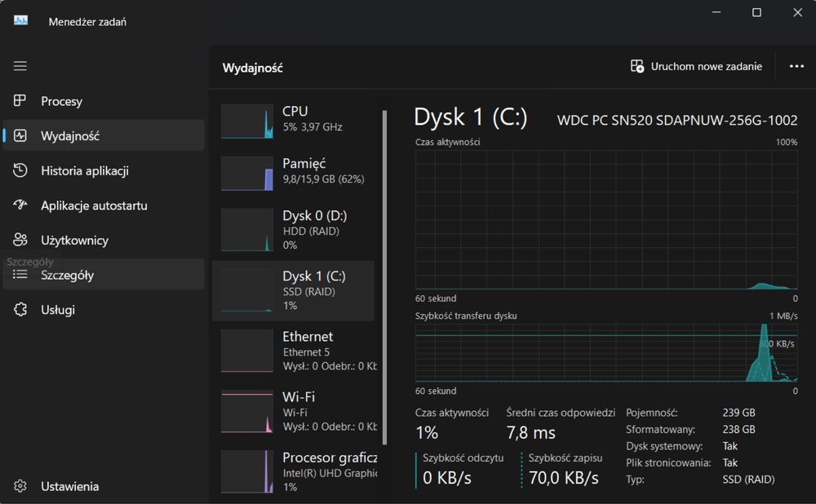Open the hamburger navigation menu
The width and height of the screenshot is (816, 504).
[x=20, y=66]
